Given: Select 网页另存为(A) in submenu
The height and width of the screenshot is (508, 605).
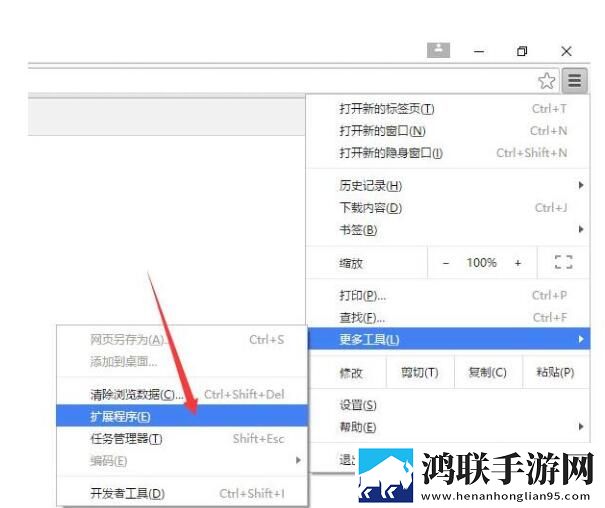Looking at the screenshot, I should tap(182, 339).
